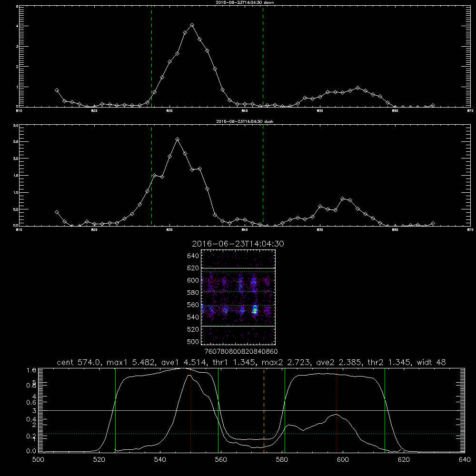Click the red dotted peak line at 550
Image resolution: width=476 pixels, height=476 pixels.
click(191, 410)
